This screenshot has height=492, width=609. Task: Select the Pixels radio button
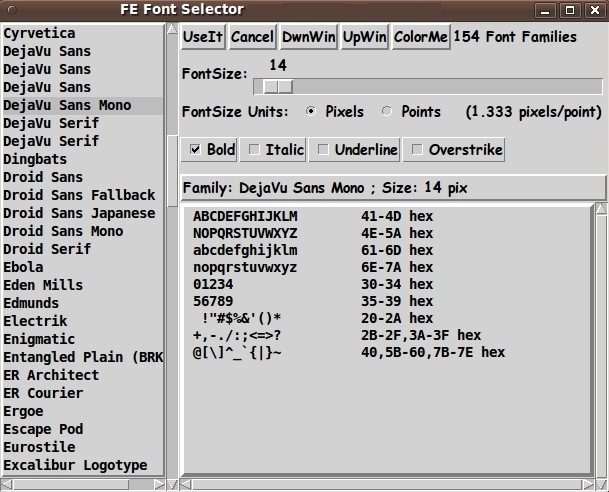[312, 112]
